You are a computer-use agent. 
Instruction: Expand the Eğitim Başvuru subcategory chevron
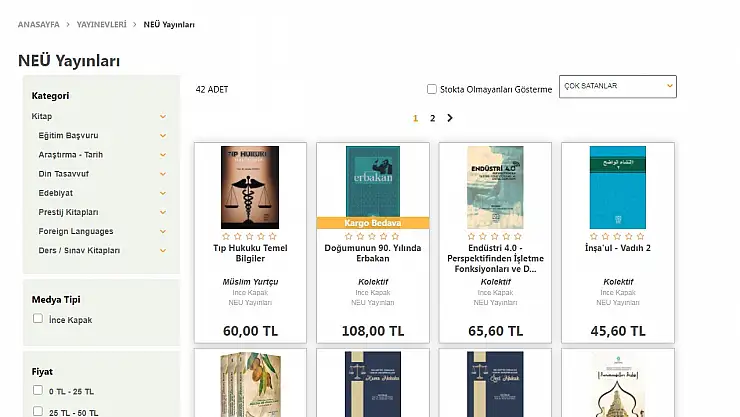[163, 135]
